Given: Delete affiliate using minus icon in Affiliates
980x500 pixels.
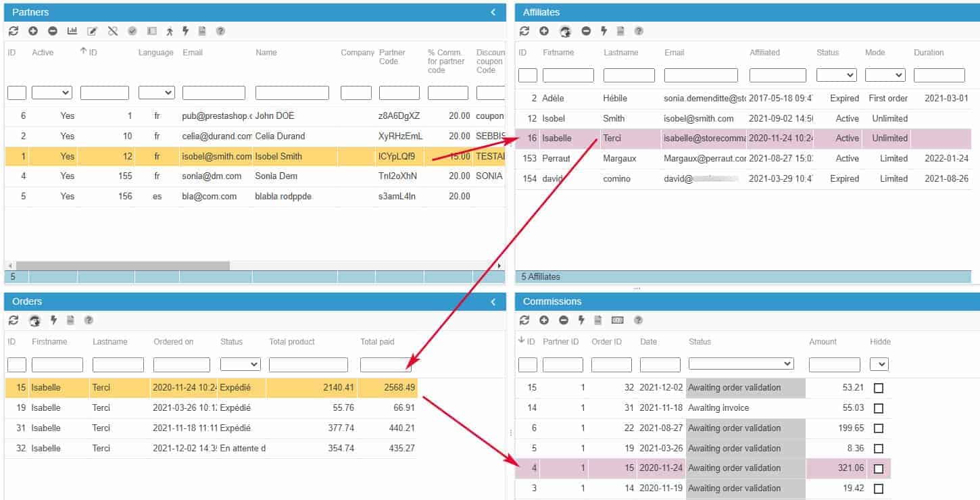Looking at the screenshot, I should click(586, 31).
